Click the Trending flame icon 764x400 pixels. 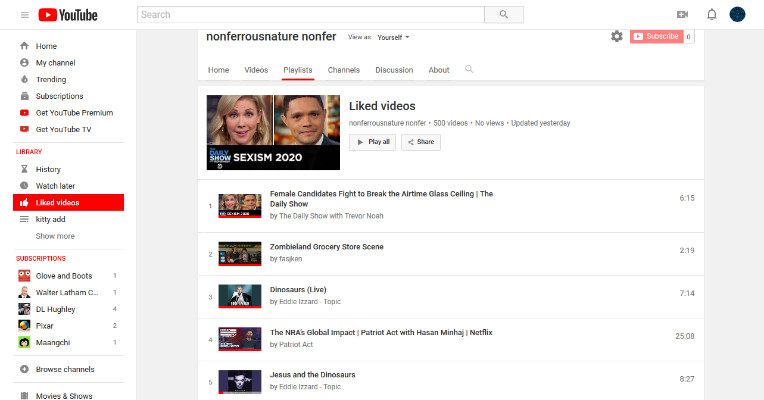point(24,79)
